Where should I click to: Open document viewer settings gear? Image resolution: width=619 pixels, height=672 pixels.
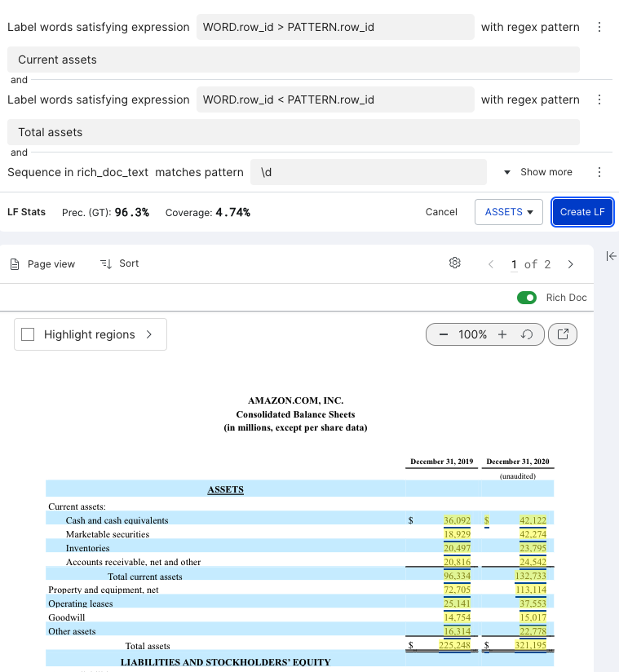pyautogui.click(x=455, y=263)
